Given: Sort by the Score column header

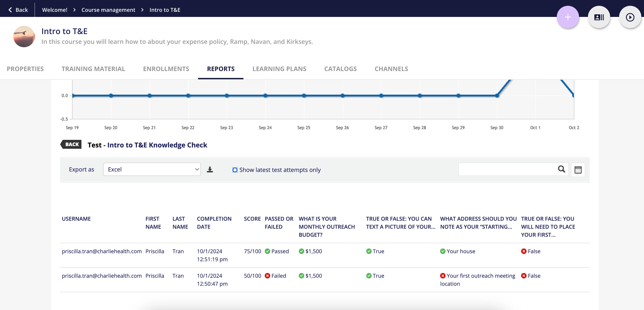Looking at the screenshot, I should 252,219.
